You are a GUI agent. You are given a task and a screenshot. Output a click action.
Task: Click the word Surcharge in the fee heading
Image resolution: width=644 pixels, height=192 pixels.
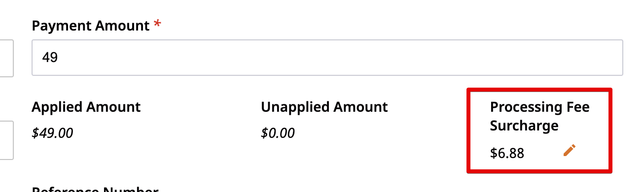(x=524, y=126)
